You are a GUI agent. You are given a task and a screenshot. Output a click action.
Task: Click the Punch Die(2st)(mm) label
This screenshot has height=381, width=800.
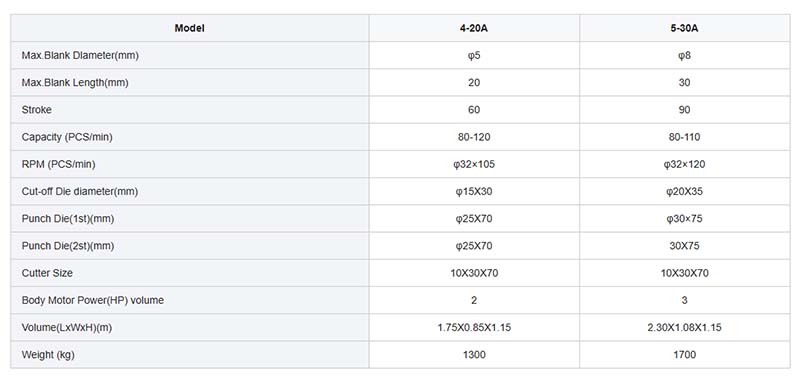coord(68,246)
